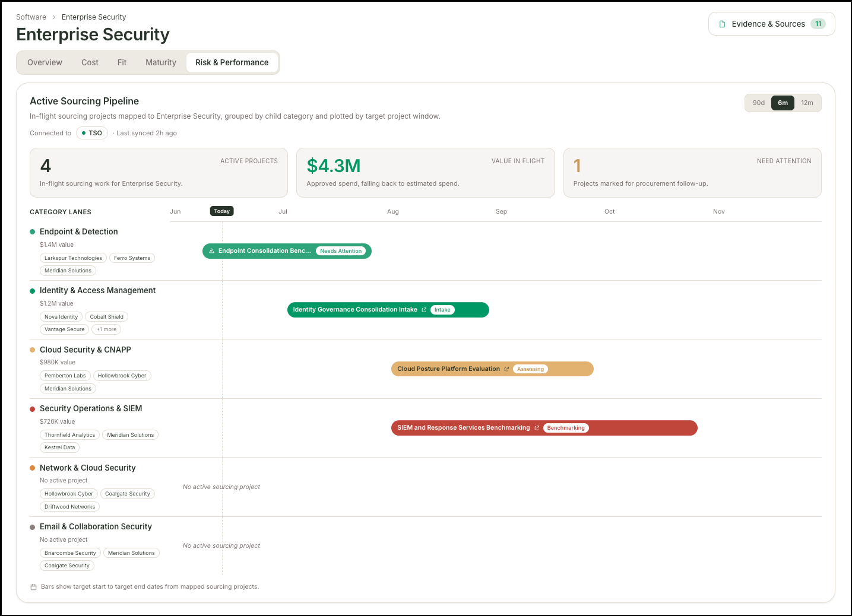The height and width of the screenshot is (616, 852).
Task: Click the green dot beside Endpoint & Detection
Action: (x=33, y=232)
